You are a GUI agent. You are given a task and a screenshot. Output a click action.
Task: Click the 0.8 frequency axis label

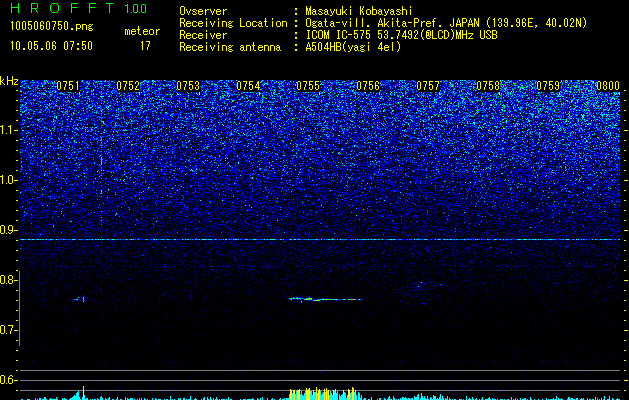[x=8, y=280]
